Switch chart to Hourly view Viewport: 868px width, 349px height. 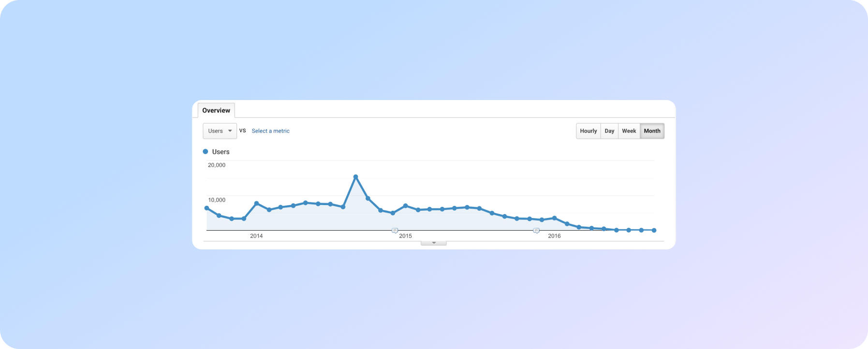click(x=588, y=131)
